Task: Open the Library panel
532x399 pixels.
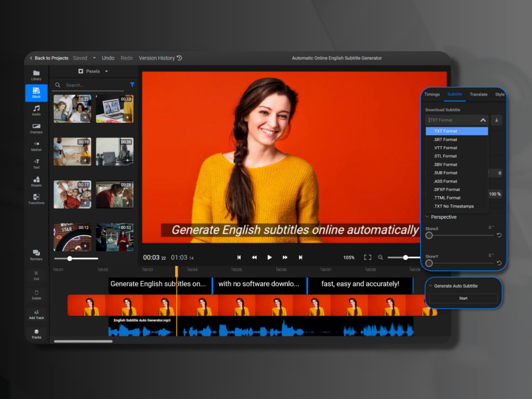Action: click(36, 75)
